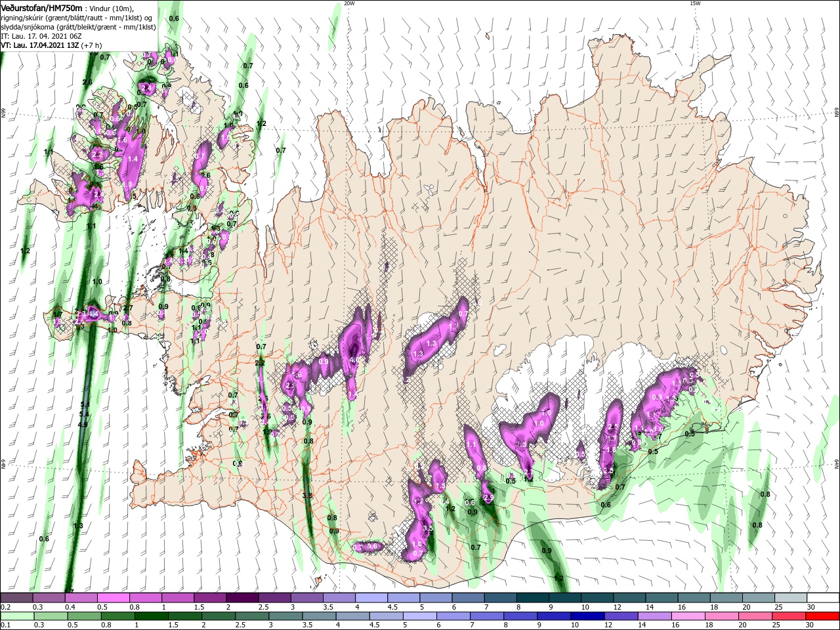Viewport: 840px width, 630px height.
Task: Click the bright red 30 rain legend swatch
Action: pyautogui.click(x=823, y=616)
